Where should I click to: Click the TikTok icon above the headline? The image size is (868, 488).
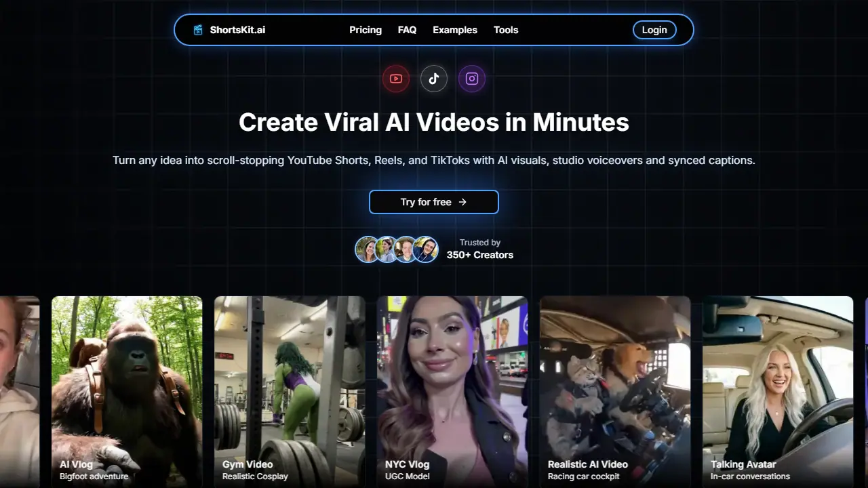pyautogui.click(x=434, y=79)
